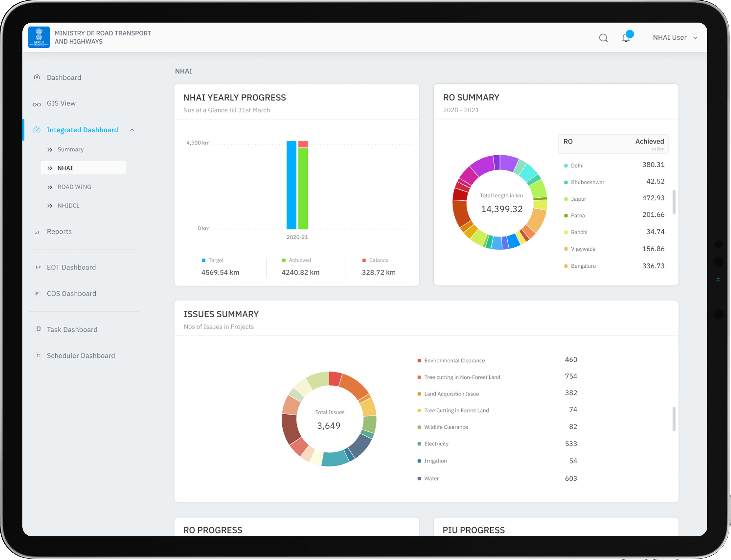The image size is (731, 560).
Task: Click the Electricity issue row
Action: tap(497, 444)
